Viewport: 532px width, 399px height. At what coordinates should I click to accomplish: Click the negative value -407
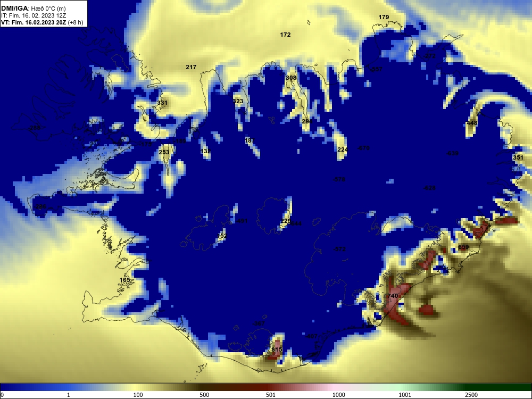coord(311,337)
